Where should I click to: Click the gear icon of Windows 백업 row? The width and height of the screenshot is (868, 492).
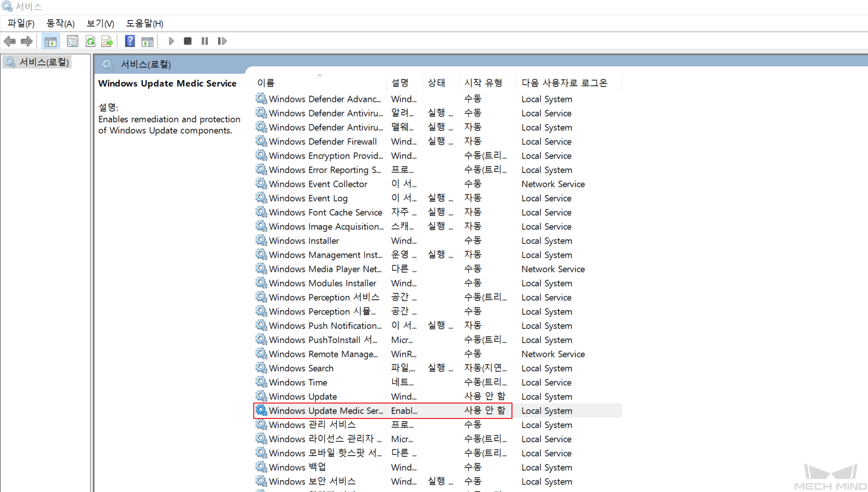(x=261, y=467)
